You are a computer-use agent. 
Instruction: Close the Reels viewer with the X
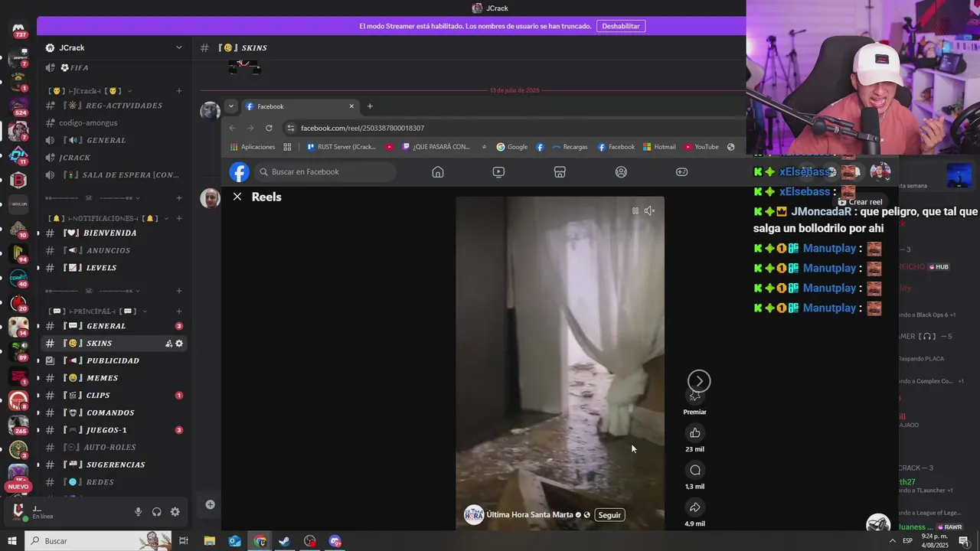tap(237, 197)
